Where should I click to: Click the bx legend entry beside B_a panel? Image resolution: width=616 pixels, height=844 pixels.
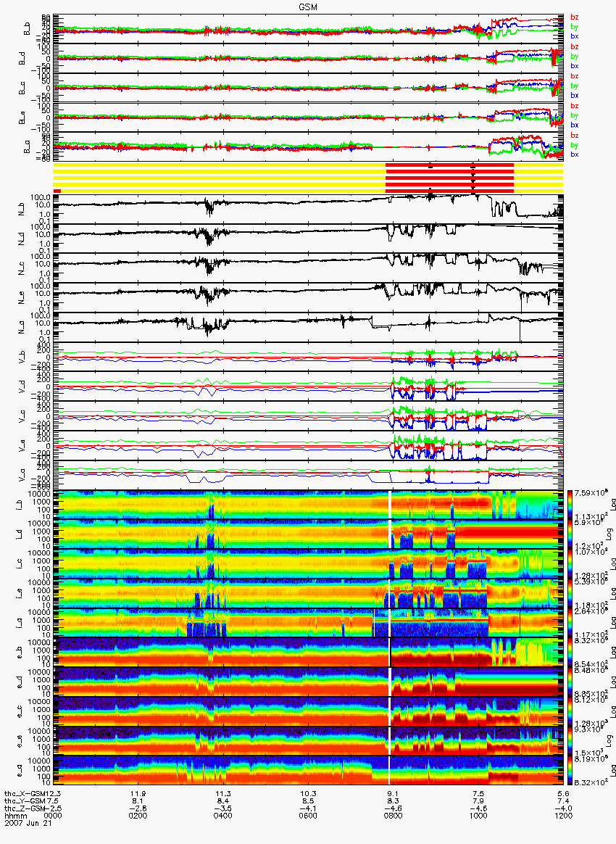pyautogui.click(x=575, y=154)
